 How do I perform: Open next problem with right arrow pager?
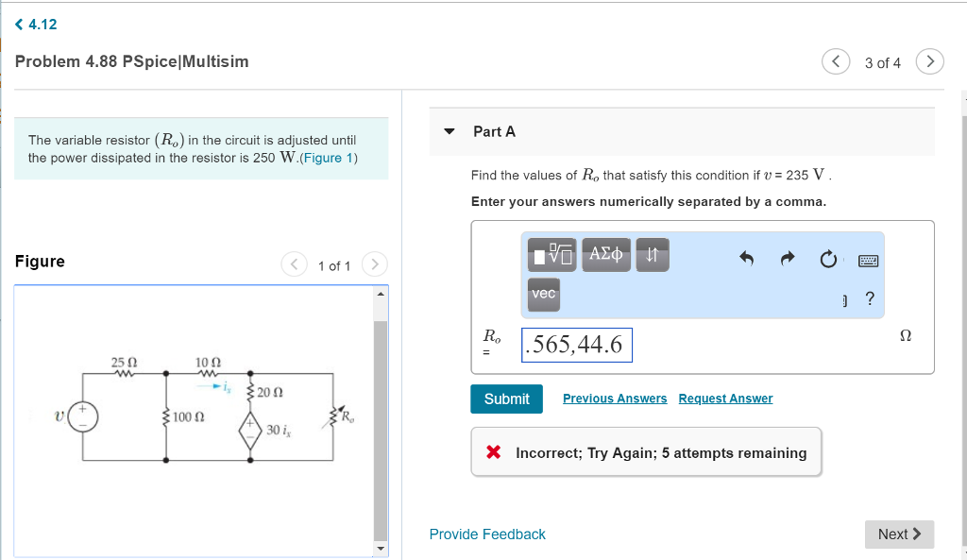(x=929, y=61)
